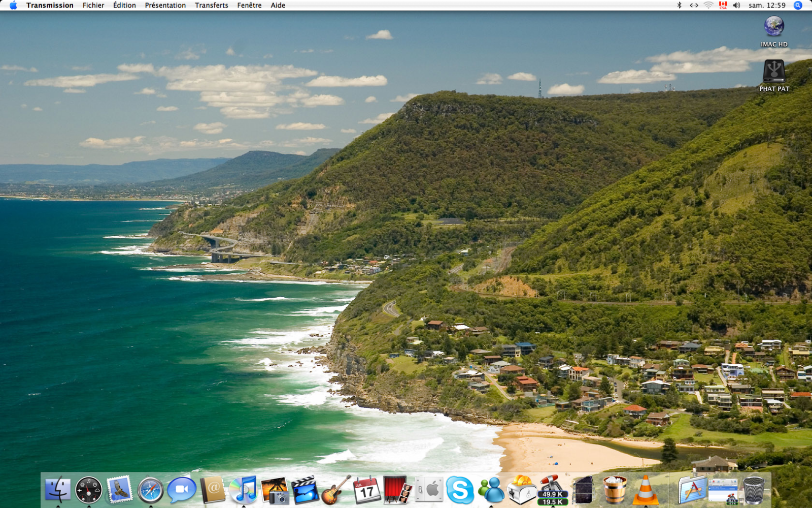Click the double-arrow sync status icon
This screenshot has width=812, height=508.
[x=694, y=5]
